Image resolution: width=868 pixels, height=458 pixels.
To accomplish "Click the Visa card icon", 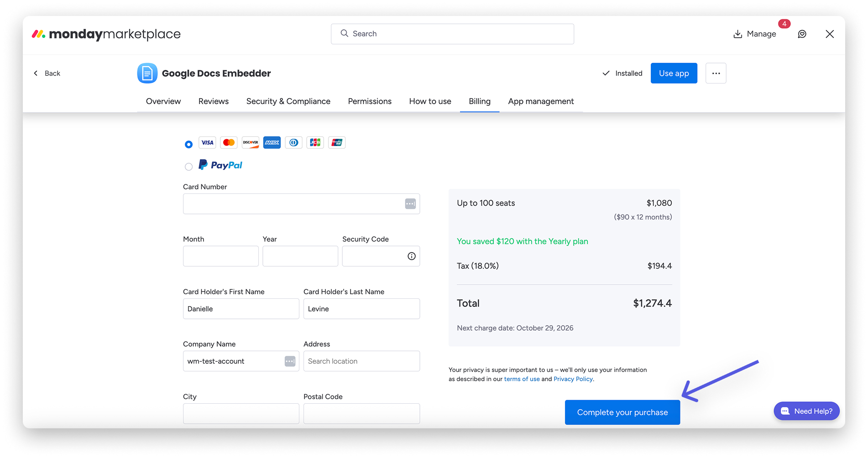I will pyautogui.click(x=207, y=142).
